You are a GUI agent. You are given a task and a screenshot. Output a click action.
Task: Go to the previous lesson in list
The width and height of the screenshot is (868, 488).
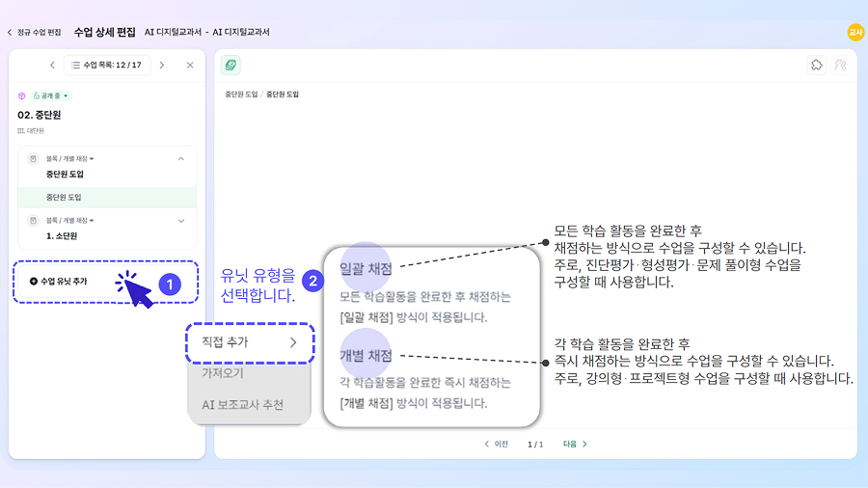coord(52,65)
